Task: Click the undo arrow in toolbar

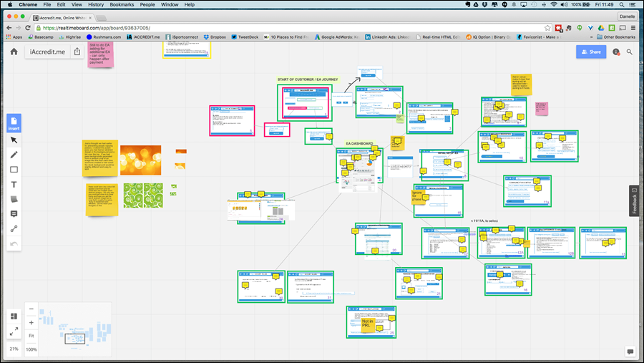Action: pyautogui.click(x=14, y=243)
